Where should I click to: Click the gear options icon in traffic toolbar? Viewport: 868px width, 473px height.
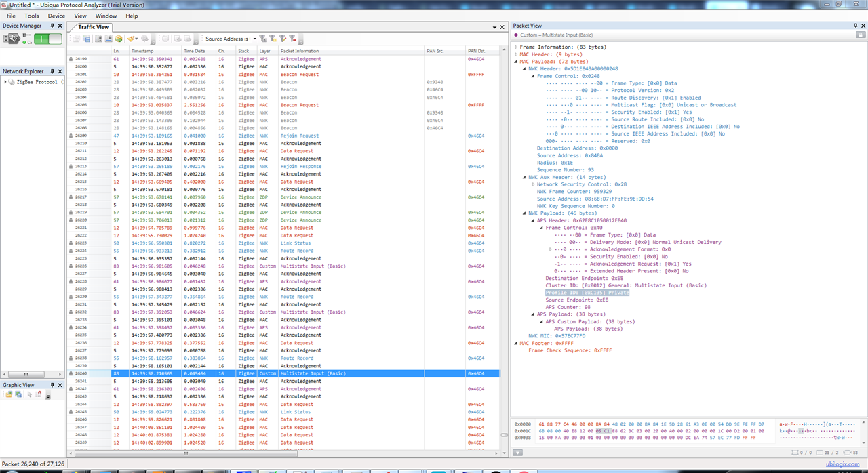144,39
